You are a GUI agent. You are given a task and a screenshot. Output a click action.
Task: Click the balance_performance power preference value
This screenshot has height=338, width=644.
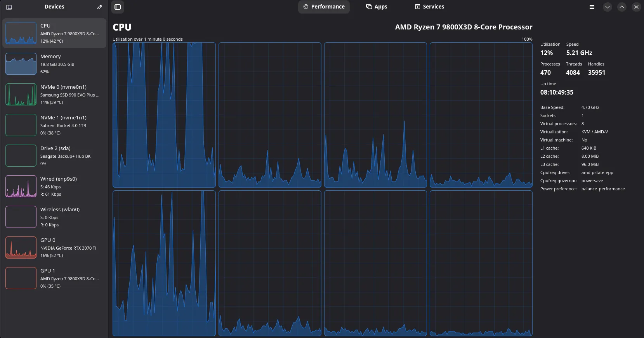point(603,189)
